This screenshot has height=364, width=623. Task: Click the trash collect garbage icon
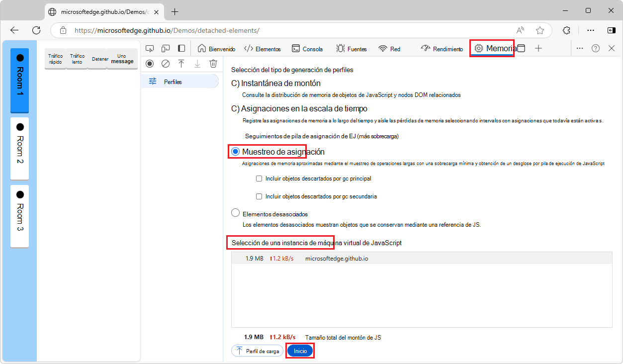(x=213, y=64)
